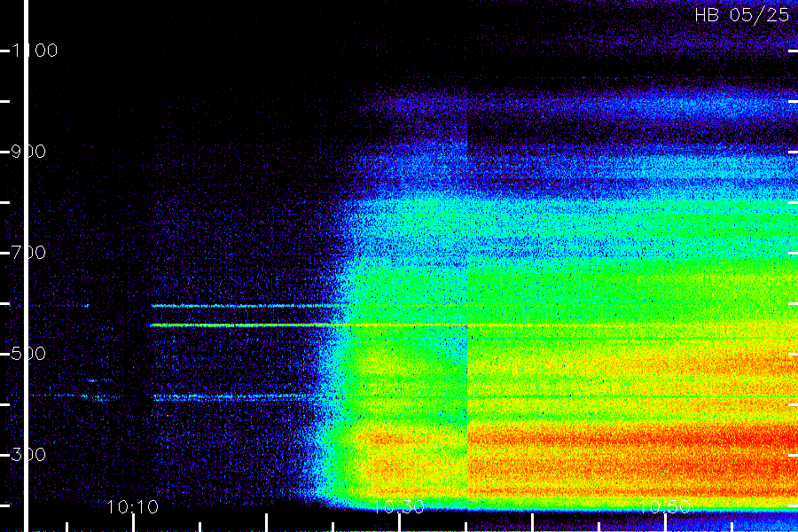Image resolution: width=798 pixels, height=532 pixels.
Task: Click the 1100 frequency axis label
Action: pyautogui.click(x=35, y=51)
